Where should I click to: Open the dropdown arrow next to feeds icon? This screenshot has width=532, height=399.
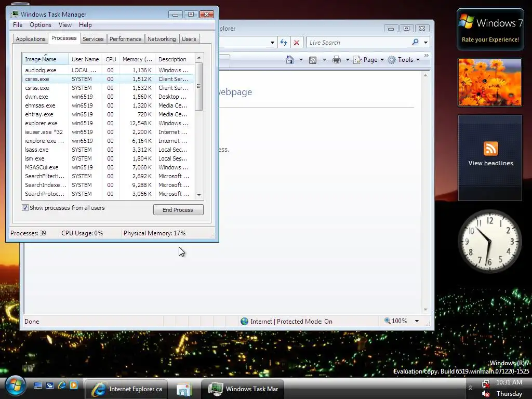[324, 60]
